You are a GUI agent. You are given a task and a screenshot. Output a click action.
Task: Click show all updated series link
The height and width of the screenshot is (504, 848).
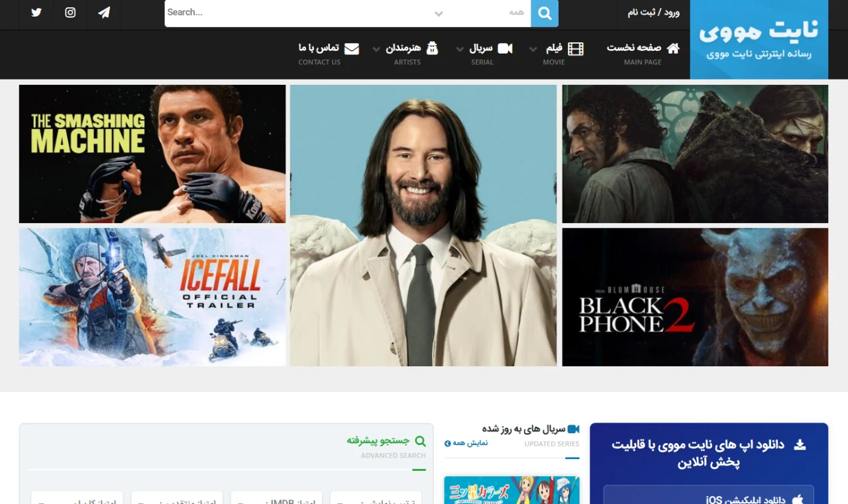tap(466, 443)
